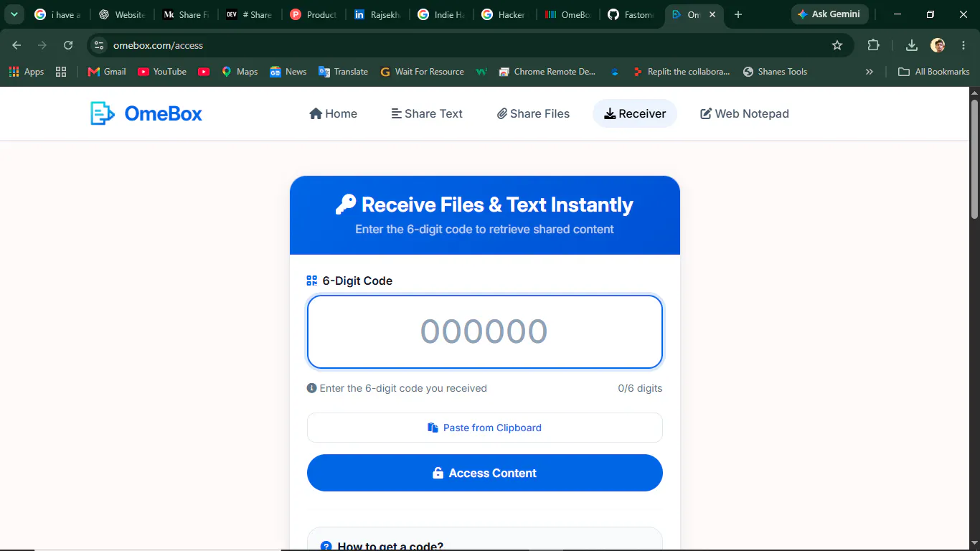Click the browser Back arrow
The height and width of the screenshot is (551, 980).
tap(17, 45)
